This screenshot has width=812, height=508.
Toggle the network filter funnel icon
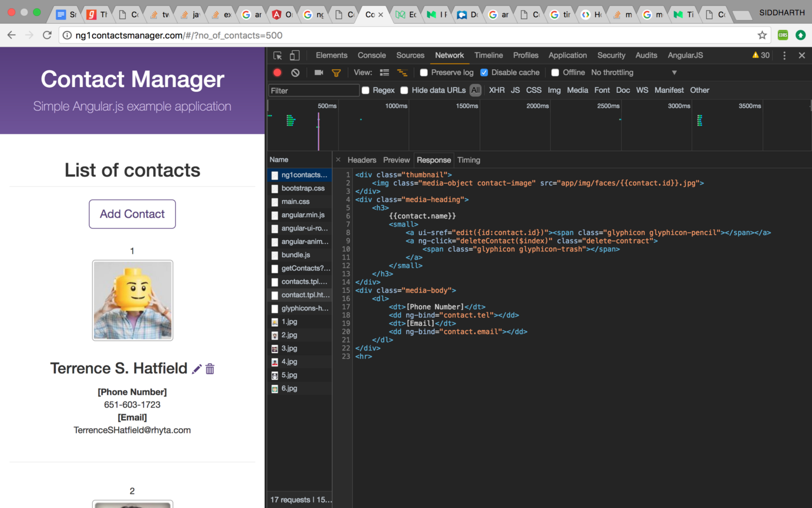[336, 73]
